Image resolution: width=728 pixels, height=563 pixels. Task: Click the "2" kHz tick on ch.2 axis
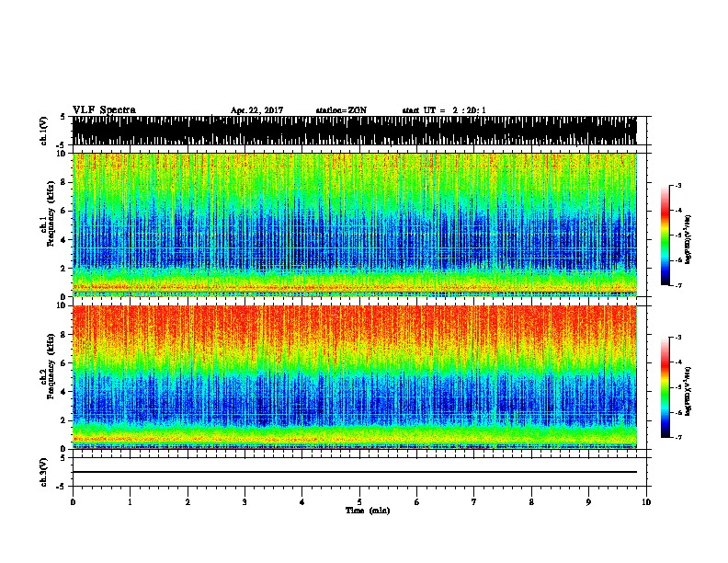(64, 420)
